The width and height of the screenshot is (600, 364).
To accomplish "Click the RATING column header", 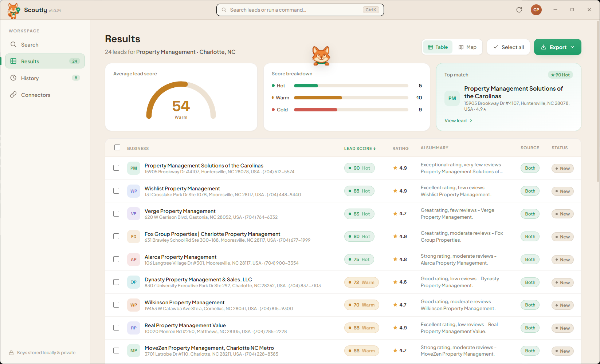I will 400,149.
